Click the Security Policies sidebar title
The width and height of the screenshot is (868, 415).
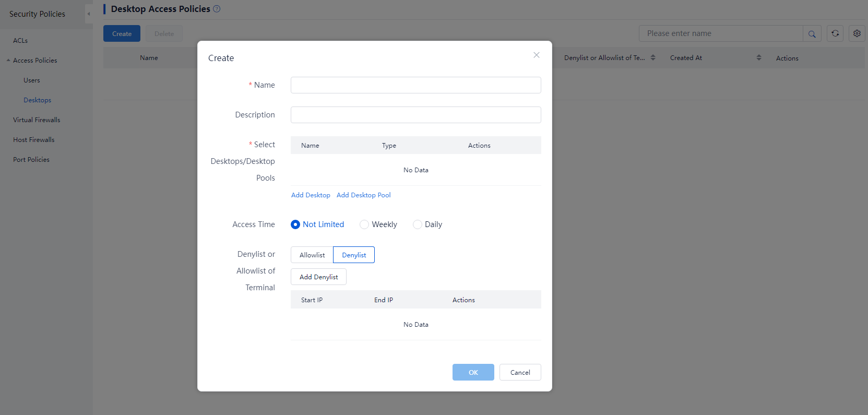point(37,14)
